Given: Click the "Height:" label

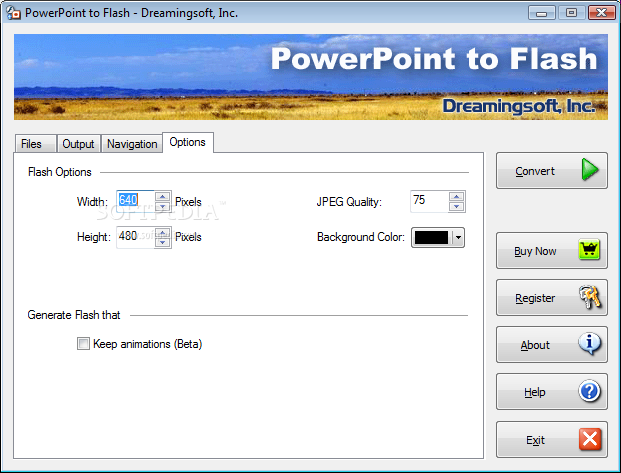Looking at the screenshot, I should 94,237.
